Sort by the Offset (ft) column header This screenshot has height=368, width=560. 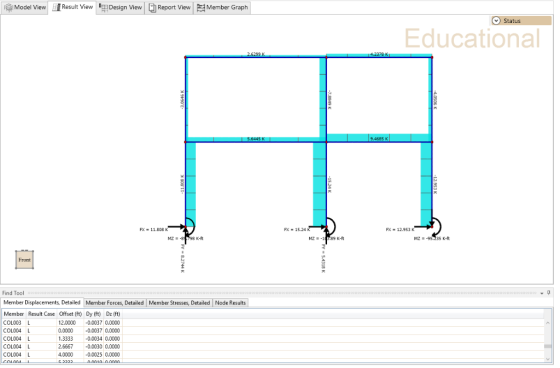[x=70, y=314]
